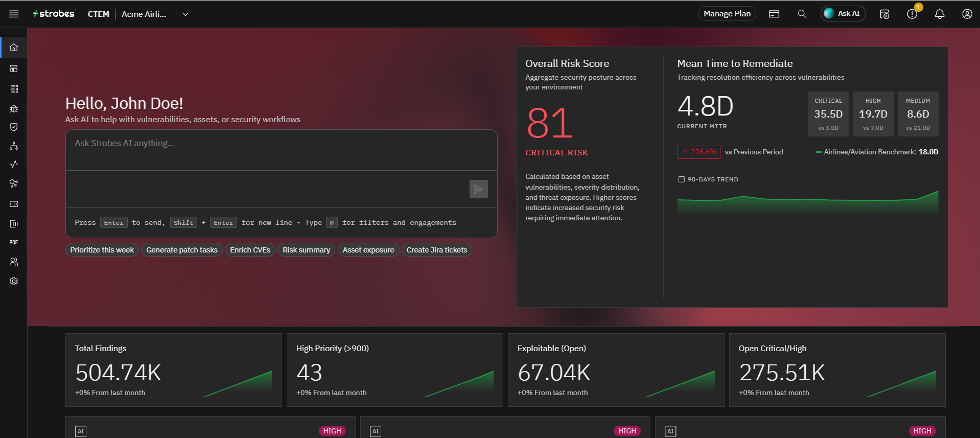Open the grid apps sidebar icon

click(14, 89)
